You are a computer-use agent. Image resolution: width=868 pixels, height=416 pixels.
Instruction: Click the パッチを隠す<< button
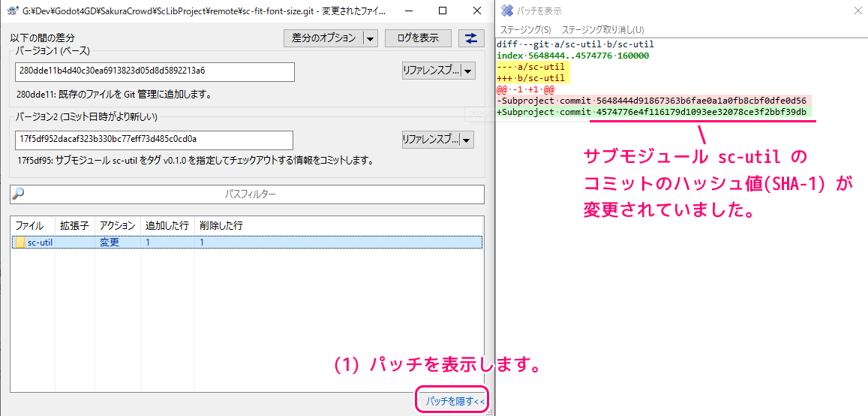tap(451, 401)
